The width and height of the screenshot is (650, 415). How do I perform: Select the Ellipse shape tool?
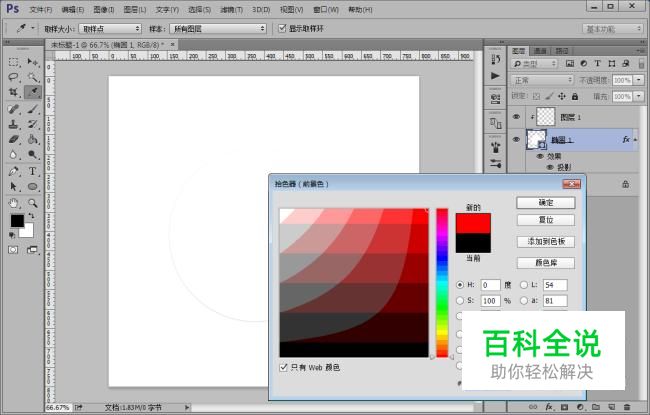(x=32, y=187)
